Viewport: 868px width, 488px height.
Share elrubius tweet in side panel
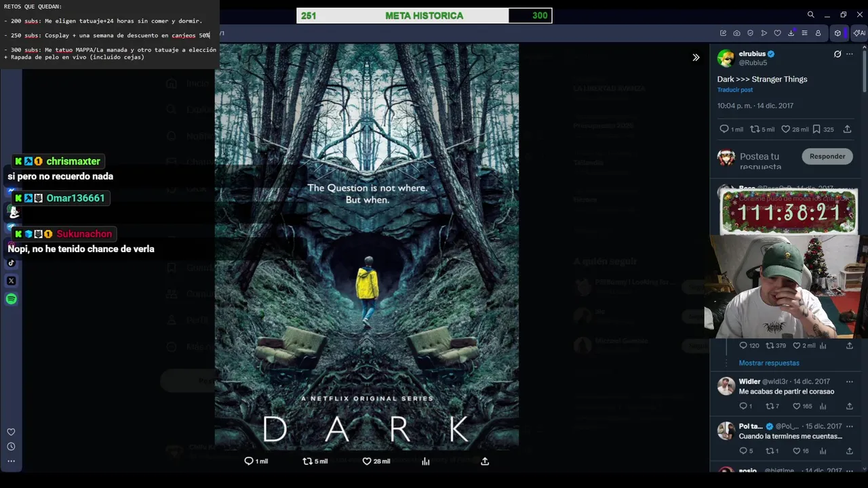click(x=847, y=129)
